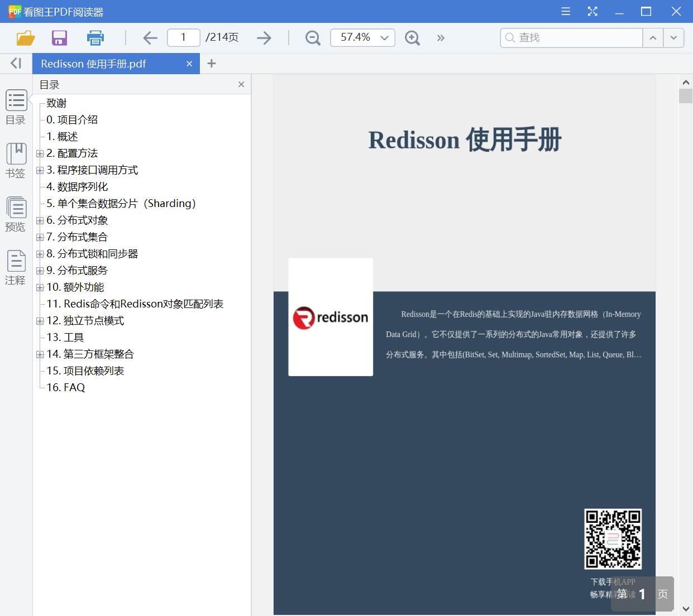The height and width of the screenshot is (616, 693).
Task: Go to the previous page with the left arrow
Action: (150, 38)
